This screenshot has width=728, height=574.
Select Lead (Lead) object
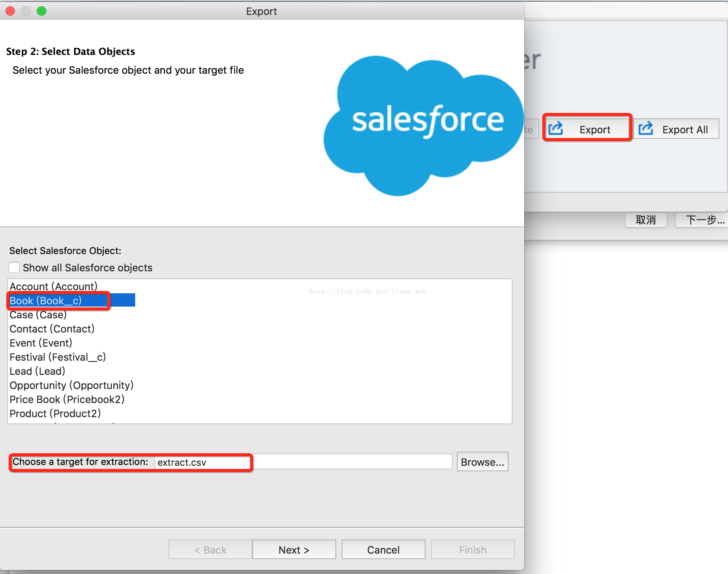pyautogui.click(x=37, y=371)
